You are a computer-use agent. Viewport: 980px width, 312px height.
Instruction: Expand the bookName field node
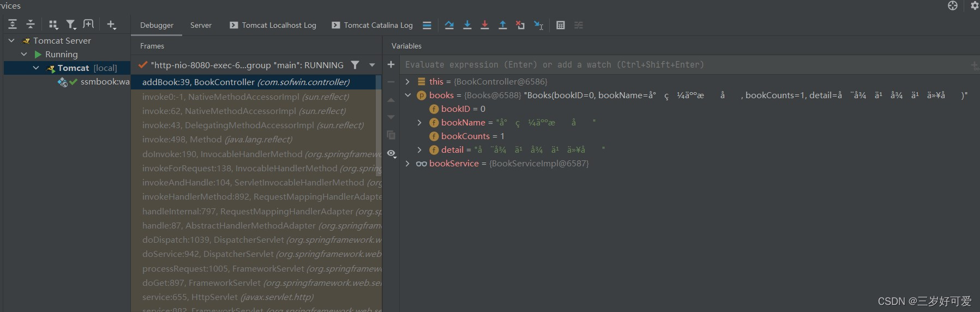pyautogui.click(x=419, y=122)
